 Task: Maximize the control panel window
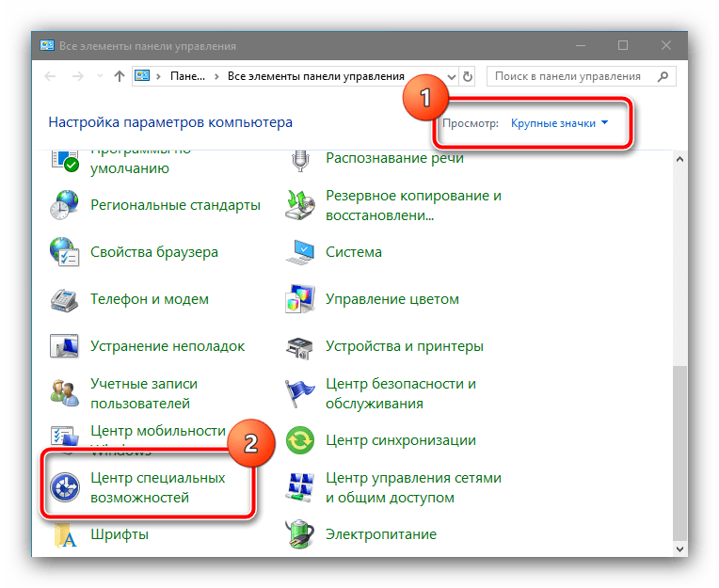(x=623, y=45)
